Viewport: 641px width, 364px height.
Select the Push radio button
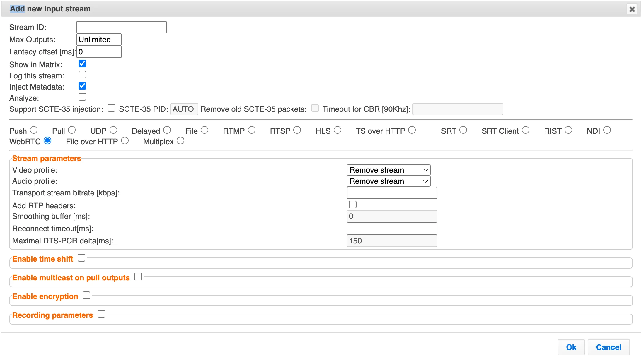[34, 130]
